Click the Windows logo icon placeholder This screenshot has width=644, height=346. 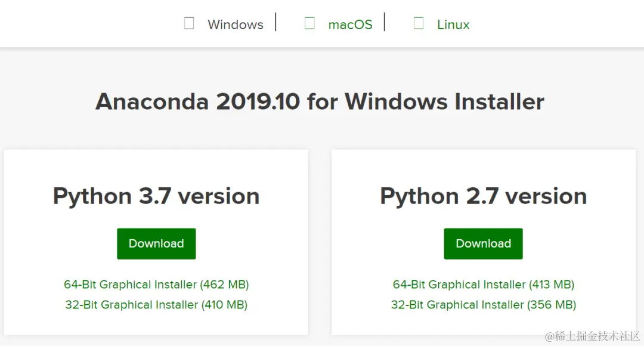pos(189,24)
